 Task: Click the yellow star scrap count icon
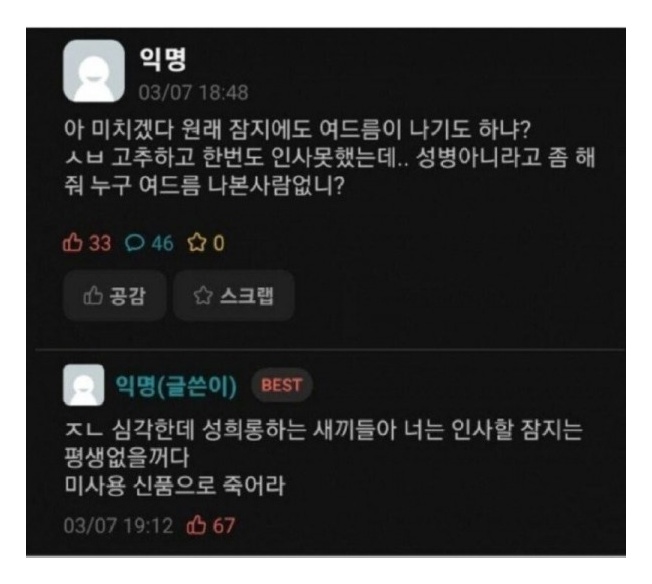click(x=197, y=243)
